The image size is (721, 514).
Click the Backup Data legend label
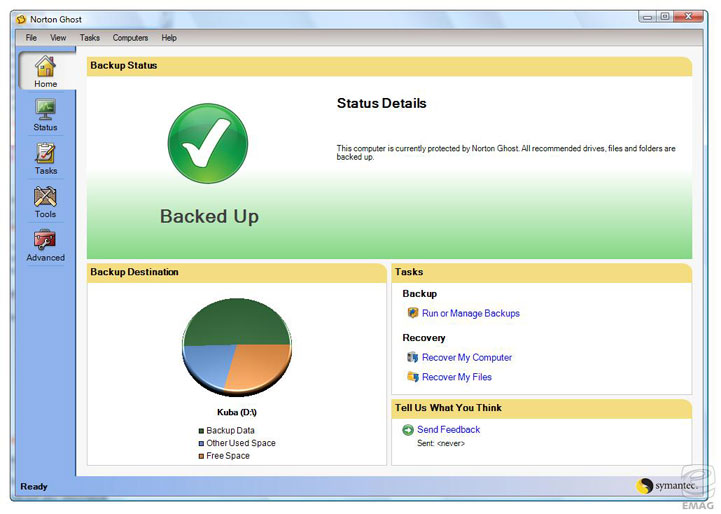[230, 430]
